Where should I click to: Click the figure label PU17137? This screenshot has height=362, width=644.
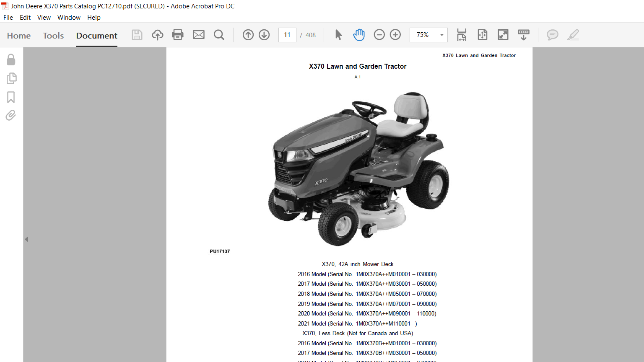tap(220, 251)
